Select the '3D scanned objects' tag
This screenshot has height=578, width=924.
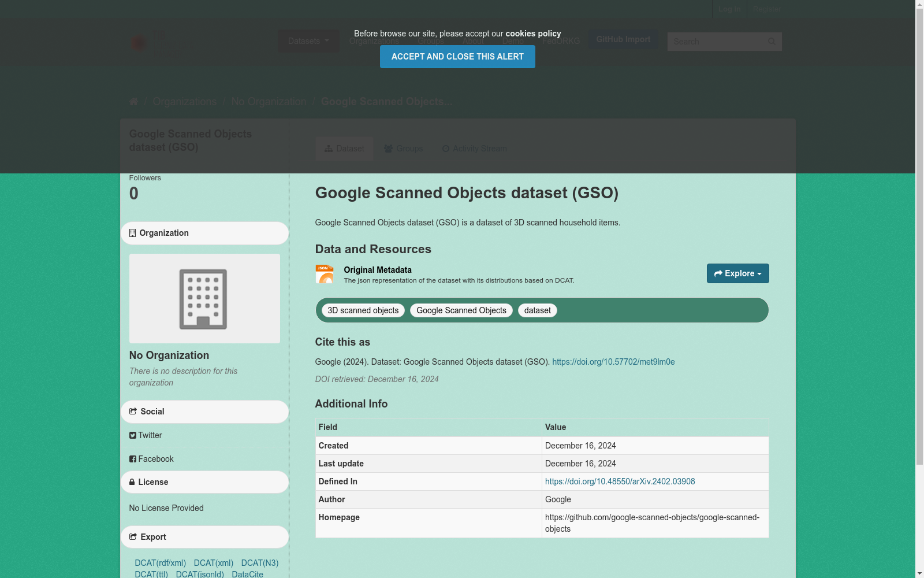click(363, 310)
